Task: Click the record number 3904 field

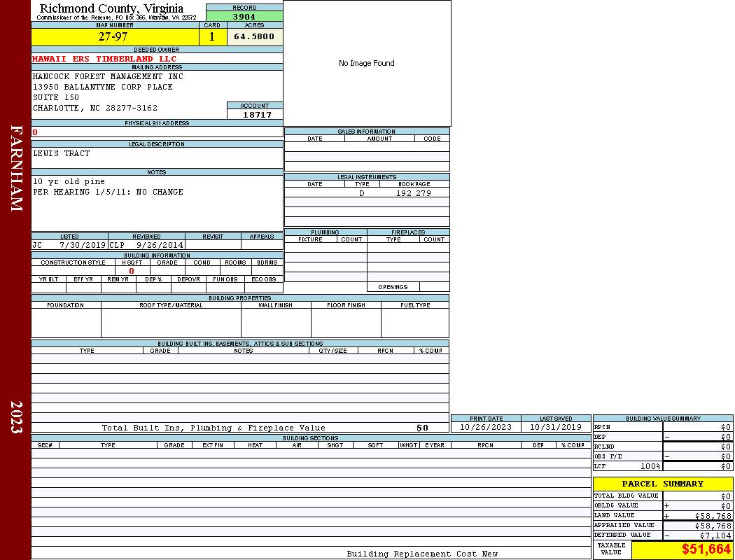Action: 244,17
